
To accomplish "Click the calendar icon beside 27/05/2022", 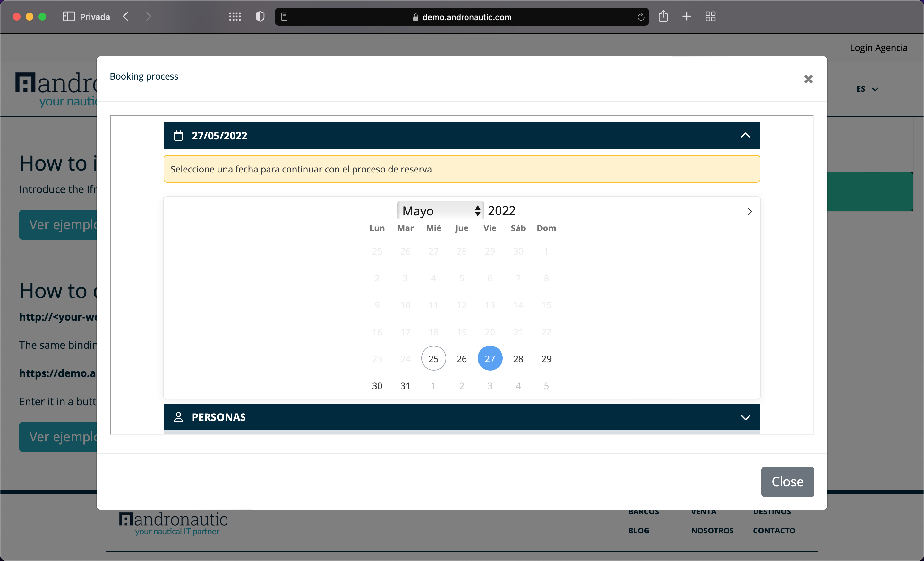I will click(178, 136).
